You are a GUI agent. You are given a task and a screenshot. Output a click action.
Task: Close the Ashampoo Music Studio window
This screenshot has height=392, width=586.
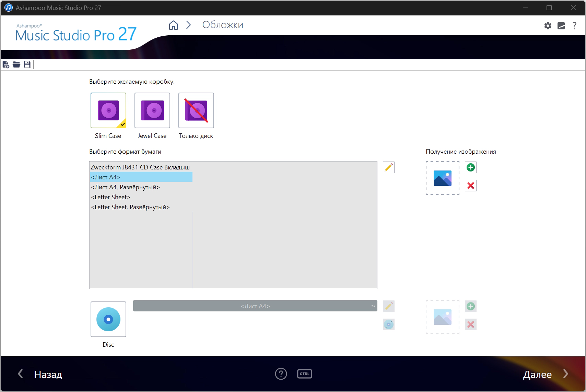(x=573, y=8)
